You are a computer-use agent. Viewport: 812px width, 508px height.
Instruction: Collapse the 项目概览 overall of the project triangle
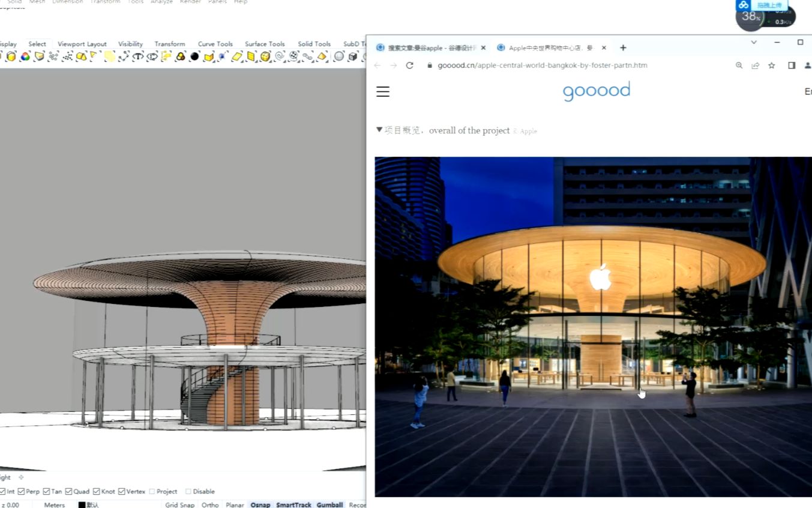(379, 130)
